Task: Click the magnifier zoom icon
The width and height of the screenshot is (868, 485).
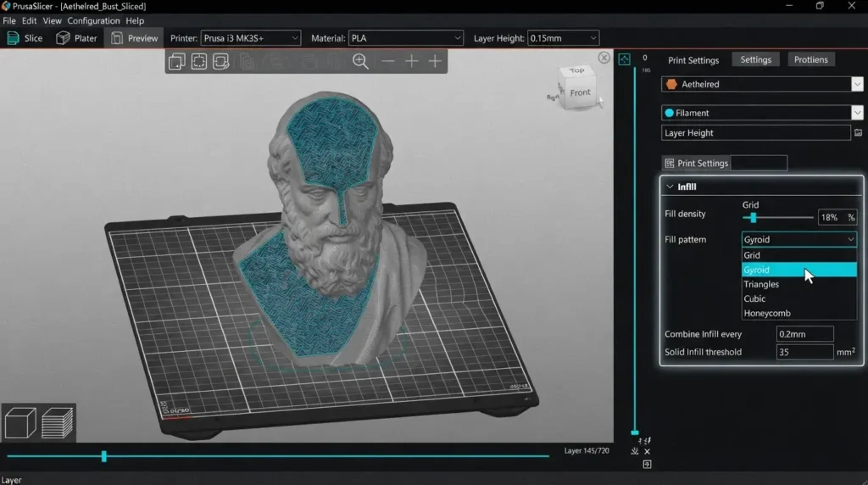Action: click(x=360, y=61)
